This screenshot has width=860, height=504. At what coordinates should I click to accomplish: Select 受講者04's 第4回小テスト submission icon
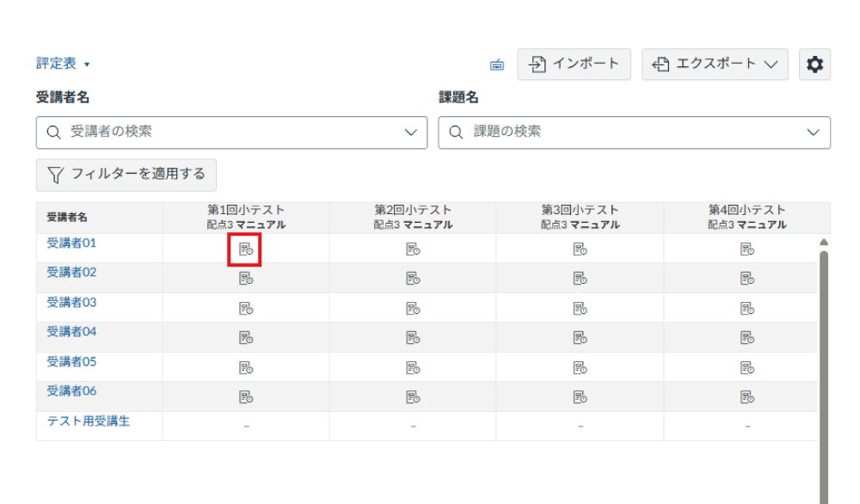pyautogui.click(x=746, y=338)
